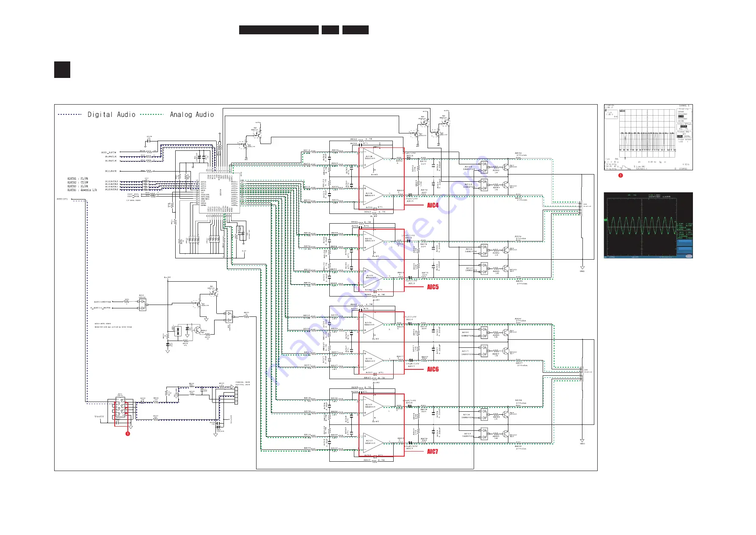Click the Analog Audio legend label
The width and height of the screenshot is (756, 535).
point(192,114)
